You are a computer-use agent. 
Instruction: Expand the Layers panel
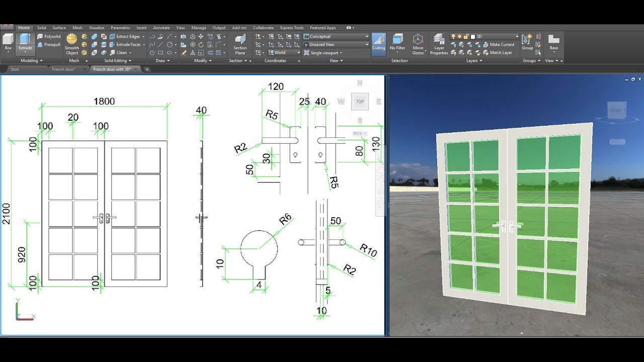click(x=474, y=61)
